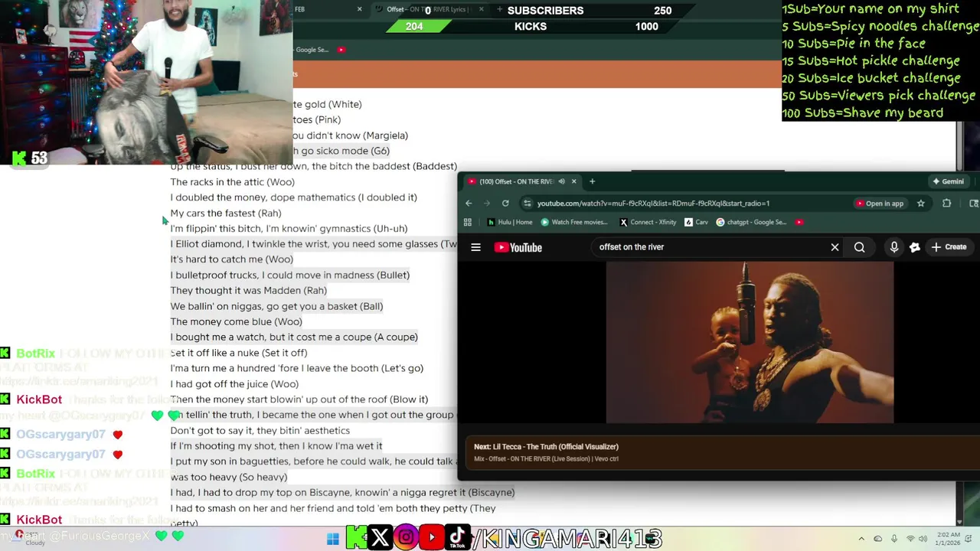
Task: Close the FEB tab
Action: click(x=359, y=9)
